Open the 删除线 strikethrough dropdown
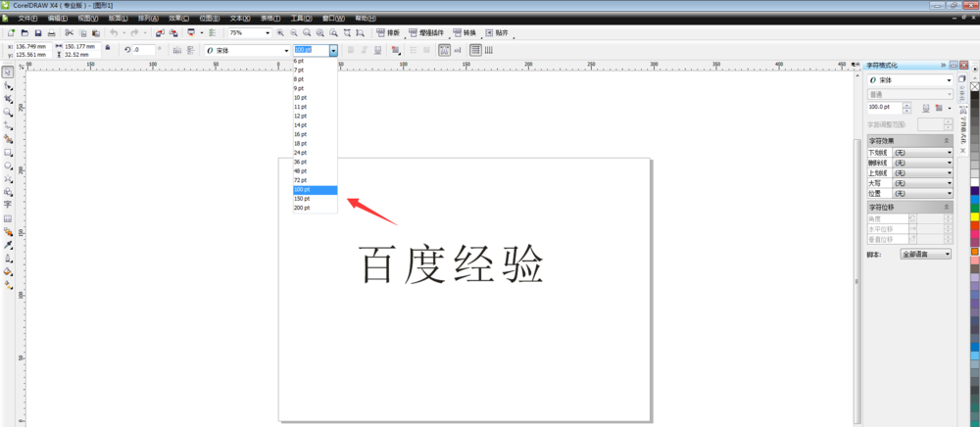980x427 pixels. (922, 163)
